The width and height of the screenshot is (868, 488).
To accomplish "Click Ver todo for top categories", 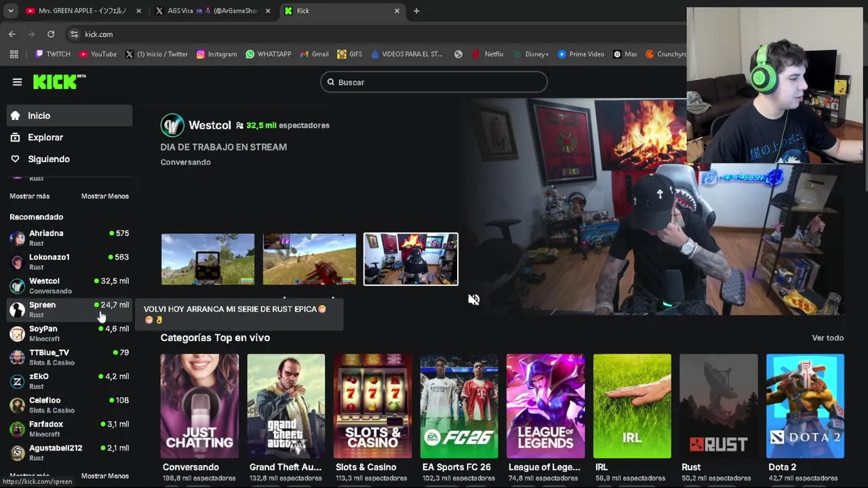I will pyautogui.click(x=827, y=338).
